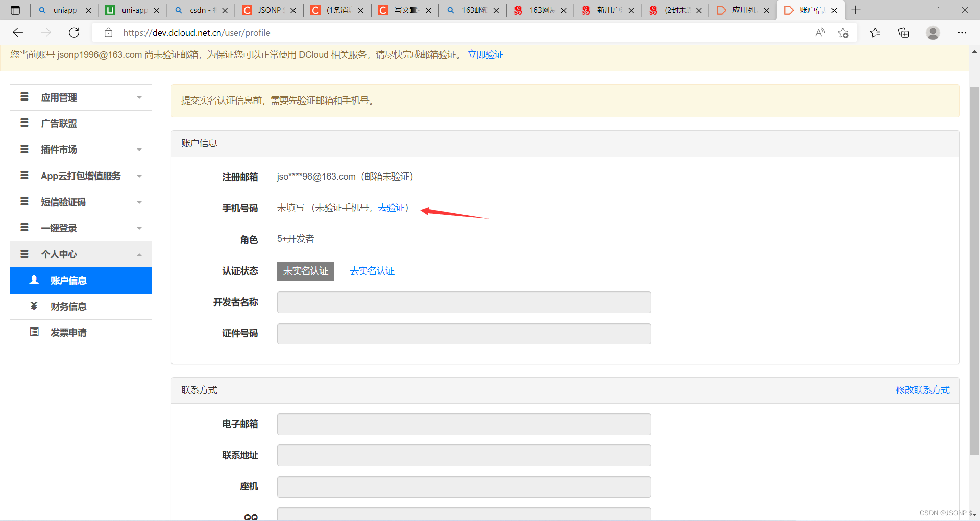The width and height of the screenshot is (980, 521).
Task: Click the 开发者名称 input field
Action: pos(464,303)
